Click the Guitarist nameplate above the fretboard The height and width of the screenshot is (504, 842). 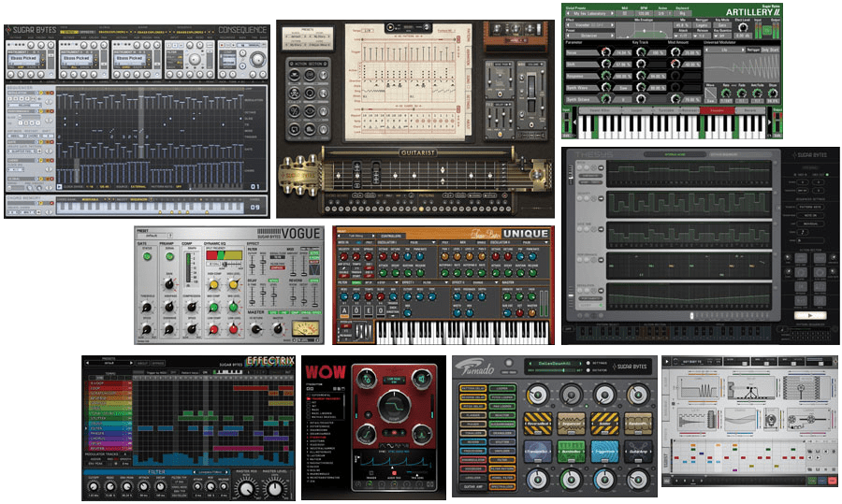[417, 153]
